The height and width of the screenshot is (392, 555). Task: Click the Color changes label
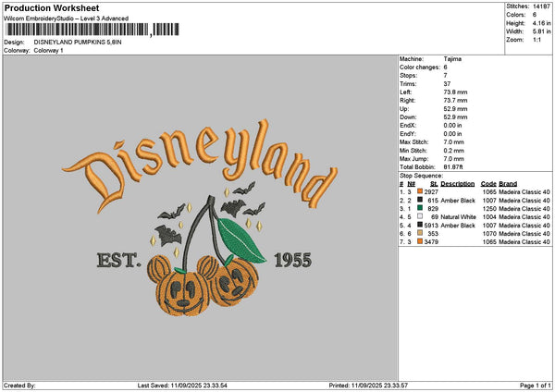420,67
